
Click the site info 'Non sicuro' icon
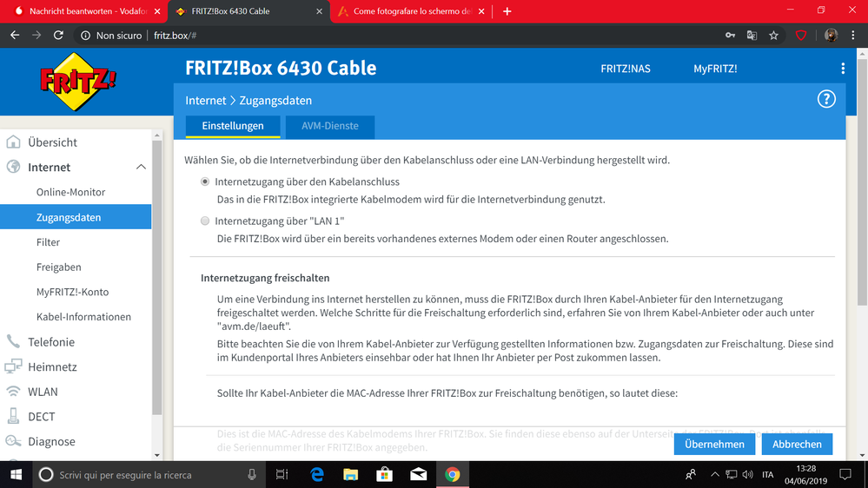[x=85, y=36]
